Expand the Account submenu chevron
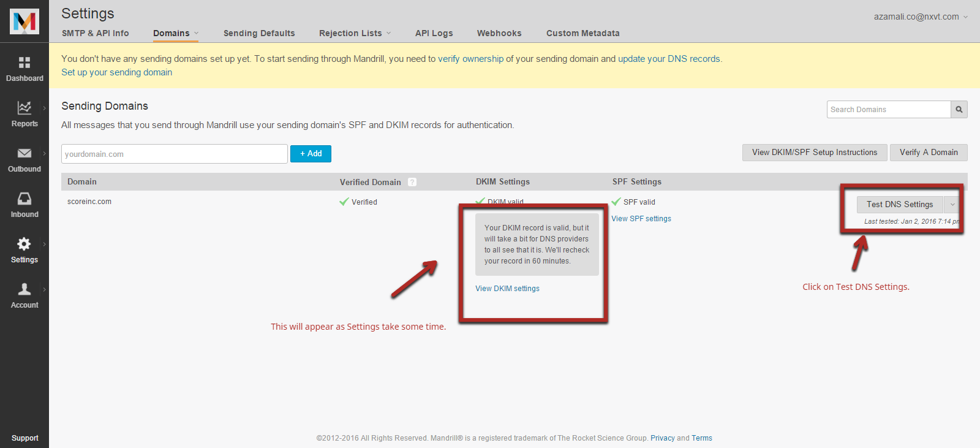This screenshot has width=980, height=448. point(44,289)
